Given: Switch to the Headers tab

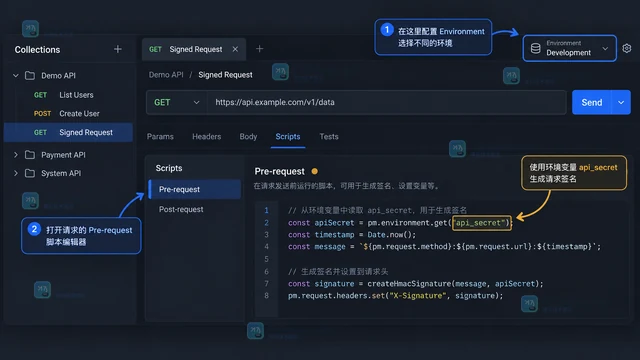Looking at the screenshot, I should click(207, 137).
